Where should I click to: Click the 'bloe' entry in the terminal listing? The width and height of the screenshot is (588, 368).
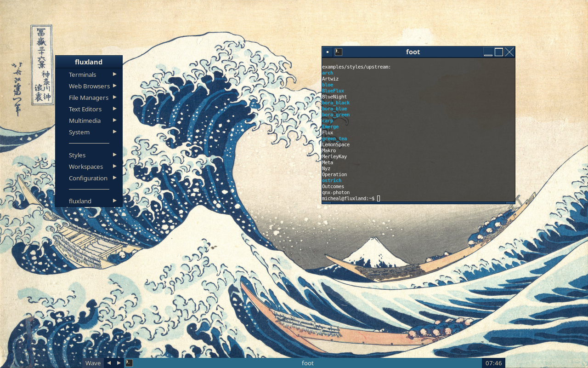pos(328,85)
